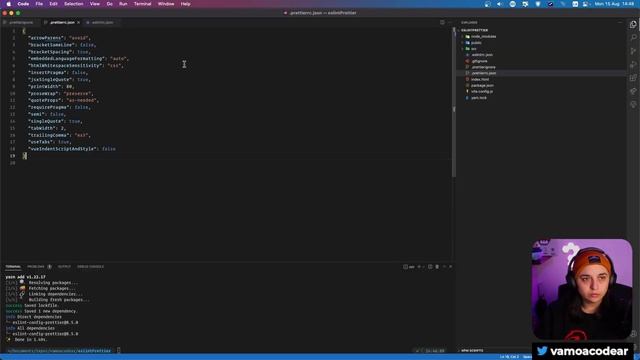Screen dimensions: 640x360
Task: Open the Selection menu
Action: coord(74,4)
